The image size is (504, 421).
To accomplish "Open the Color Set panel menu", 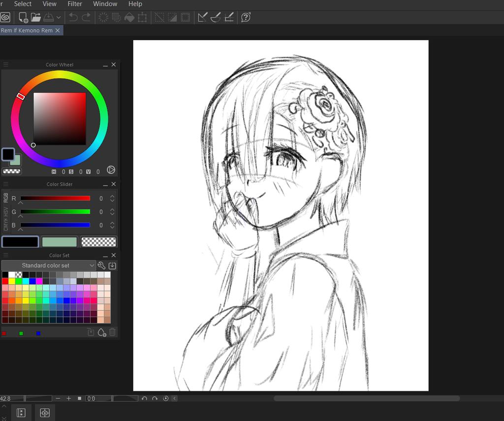I will coord(5,256).
